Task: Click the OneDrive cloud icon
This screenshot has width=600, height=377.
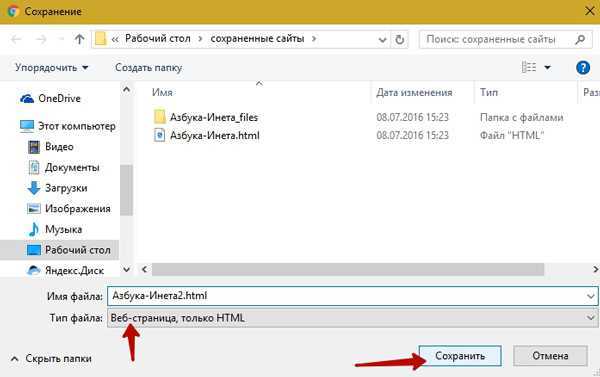Action: pos(27,99)
